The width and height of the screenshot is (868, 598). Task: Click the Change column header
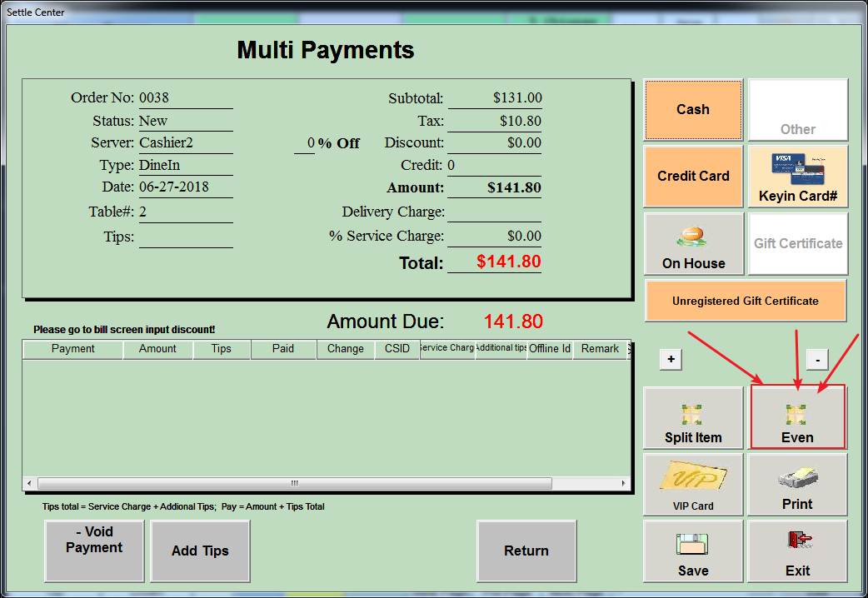tap(346, 349)
